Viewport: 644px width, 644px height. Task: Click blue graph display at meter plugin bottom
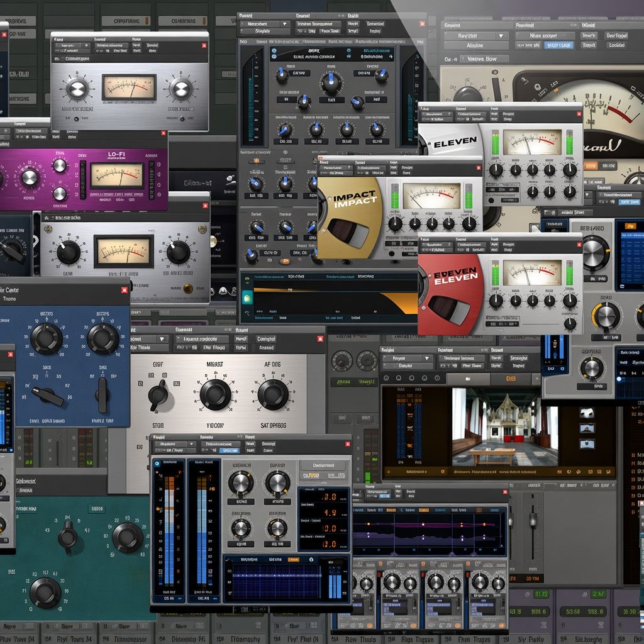tap(275, 582)
